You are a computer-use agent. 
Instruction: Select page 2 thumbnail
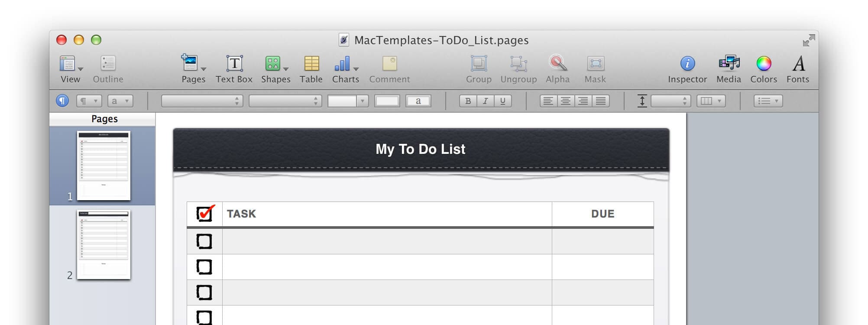point(104,245)
